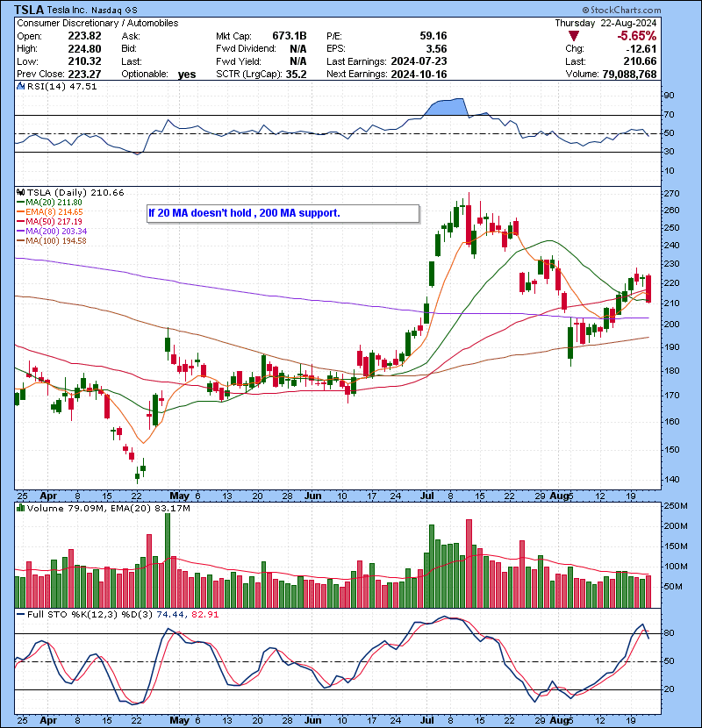702x728 pixels.
Task: Click the Last Earnings 2024-07-23 date
Action: (x=419, y=61)
